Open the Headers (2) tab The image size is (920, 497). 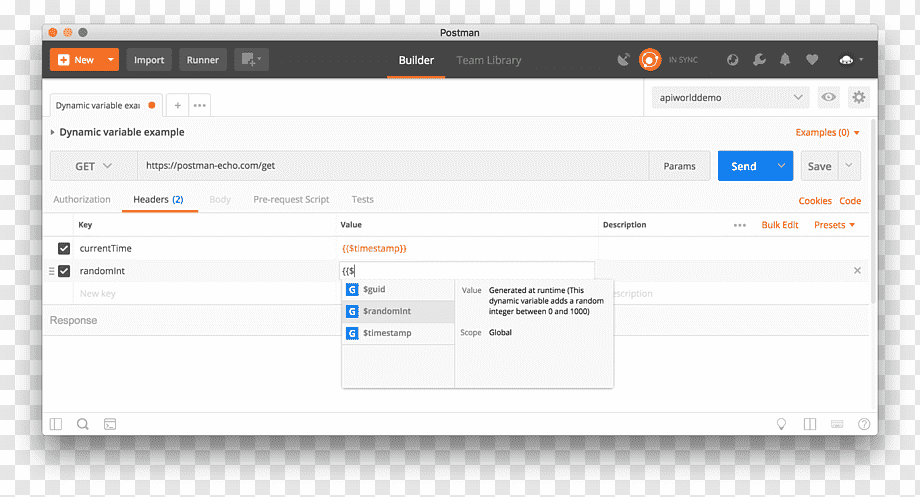(x=158, y=200)
